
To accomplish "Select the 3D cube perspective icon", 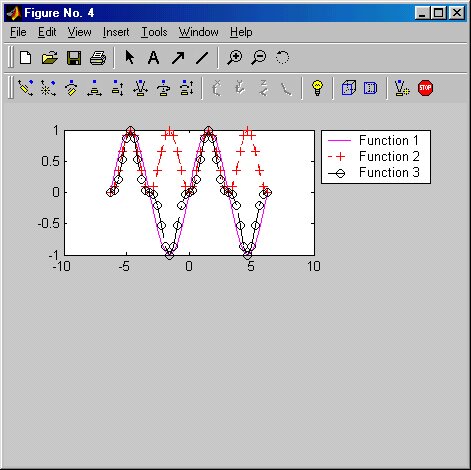I will 349,88.
